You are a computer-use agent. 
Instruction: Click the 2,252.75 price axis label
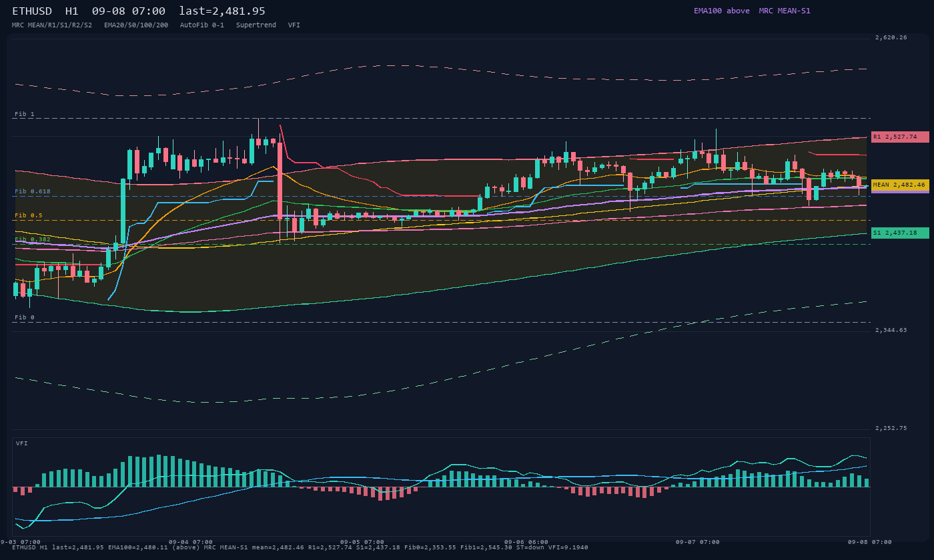click(x=891, y=428)
